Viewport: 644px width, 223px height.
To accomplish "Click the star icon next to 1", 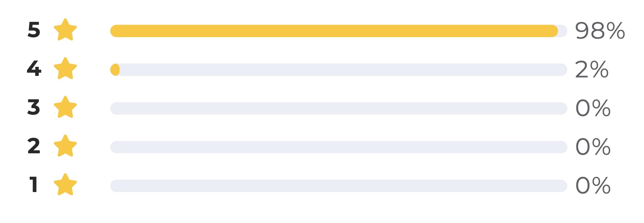I will click(65, 185).
